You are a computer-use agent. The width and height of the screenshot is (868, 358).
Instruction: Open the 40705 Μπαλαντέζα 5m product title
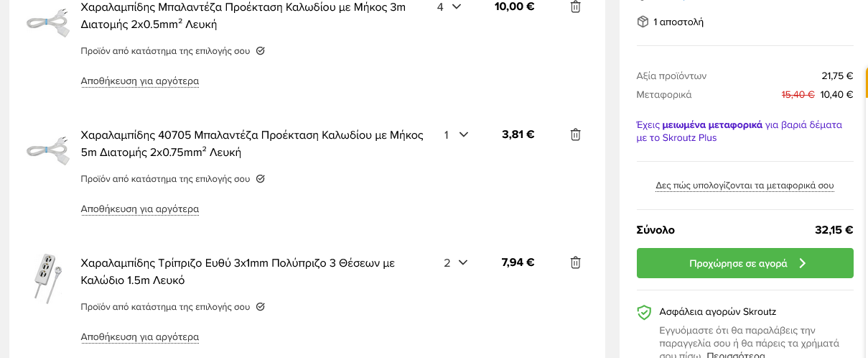coord(252,143)
